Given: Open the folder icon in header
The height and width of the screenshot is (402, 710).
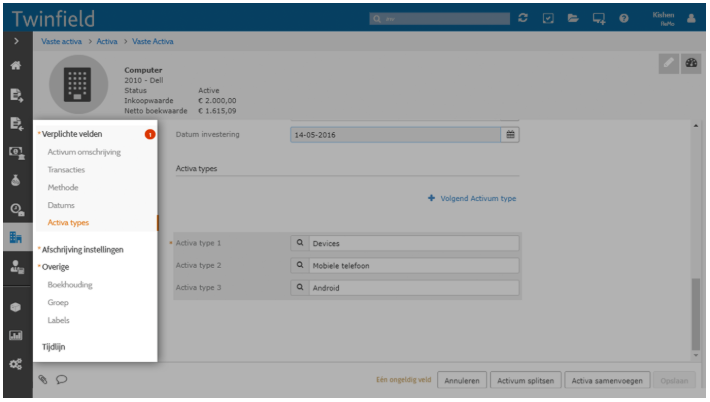Looking at the screenshot, I should click(574, 18).
